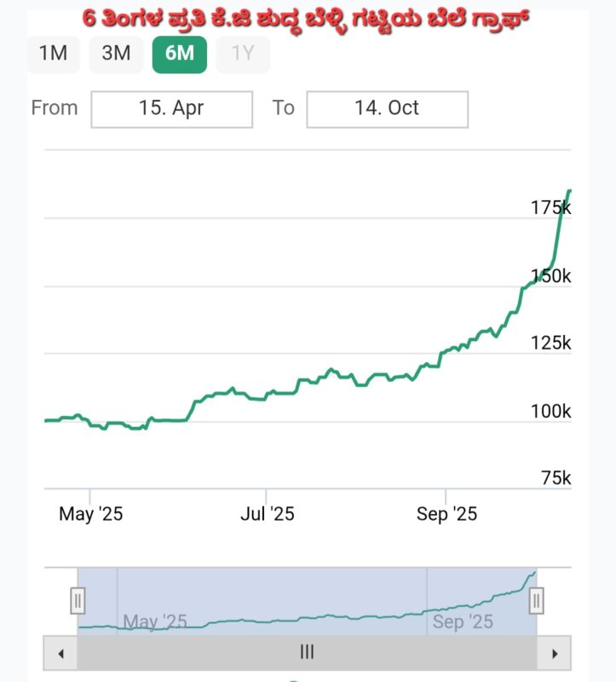This screenshot has height=682, width=616.
Task: Click the right navigator range handle
Action: (x=536, y=600)
